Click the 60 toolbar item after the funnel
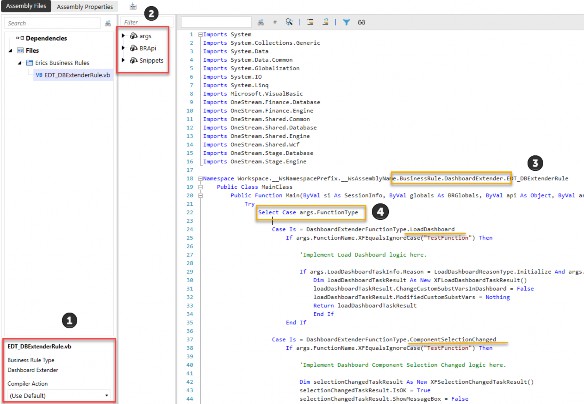584x404 pixels. click(361, 22)
